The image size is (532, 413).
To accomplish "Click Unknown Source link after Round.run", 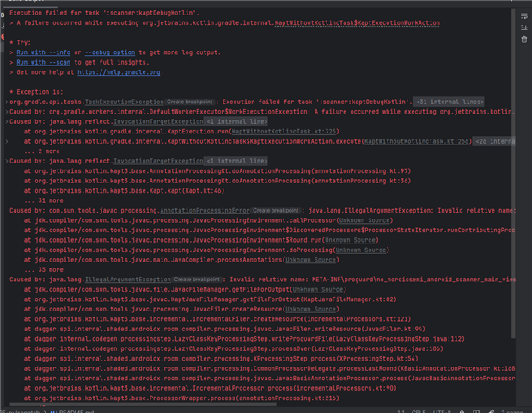I will (x=350, y=240).
